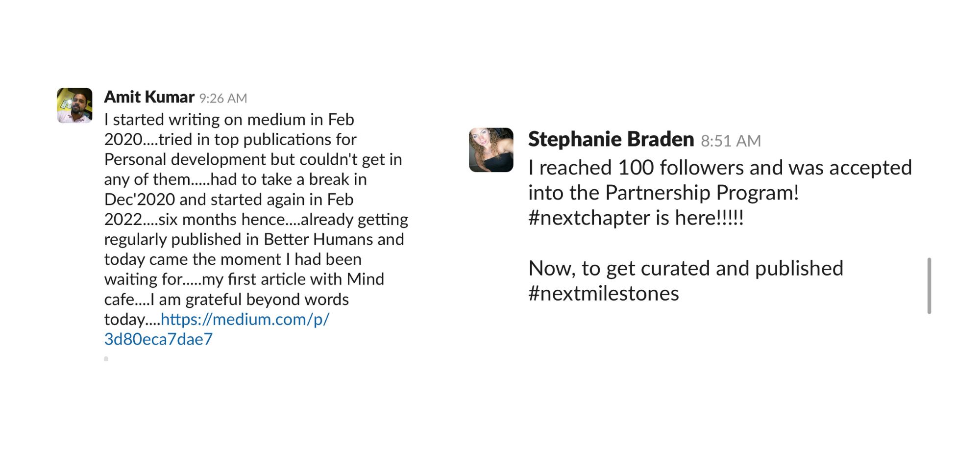Click the 8:51 AM message timestamp
The image size is (980, 453).
(x=731, y=141)
